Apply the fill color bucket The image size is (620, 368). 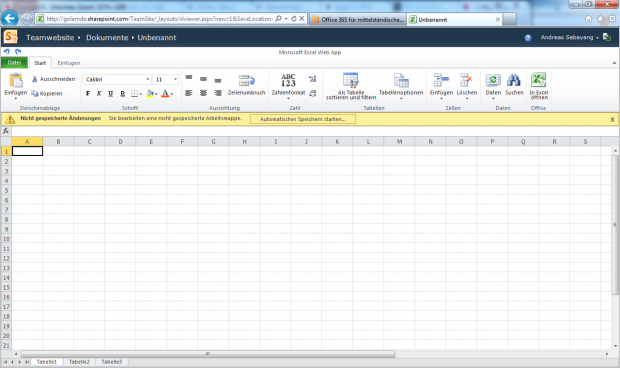pyautogui.click(x=150, y=93)
